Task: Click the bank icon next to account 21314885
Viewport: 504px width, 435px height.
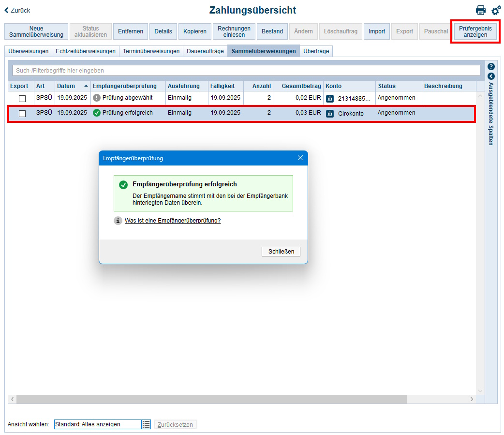Action: (x=329, y=99)
